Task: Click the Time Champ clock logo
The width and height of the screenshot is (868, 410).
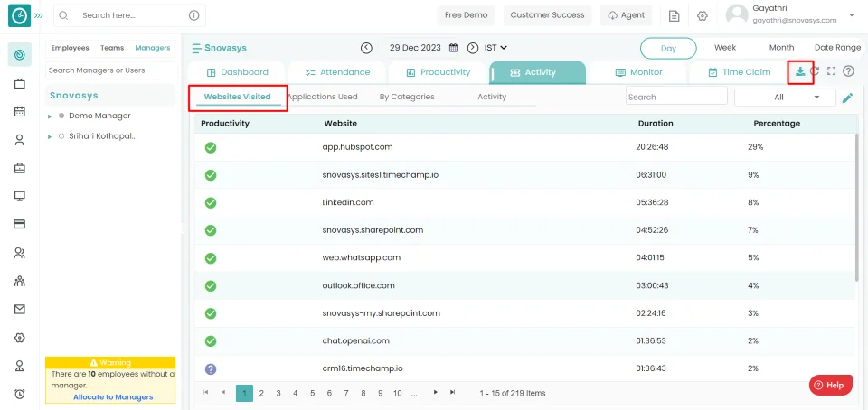Action: pyautogui.click(x=19, y=15)
